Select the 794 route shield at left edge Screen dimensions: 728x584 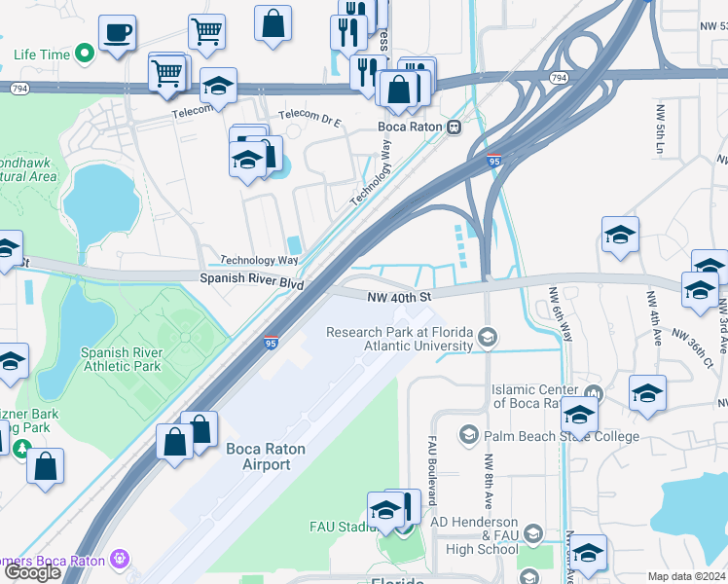click(19, 89)
